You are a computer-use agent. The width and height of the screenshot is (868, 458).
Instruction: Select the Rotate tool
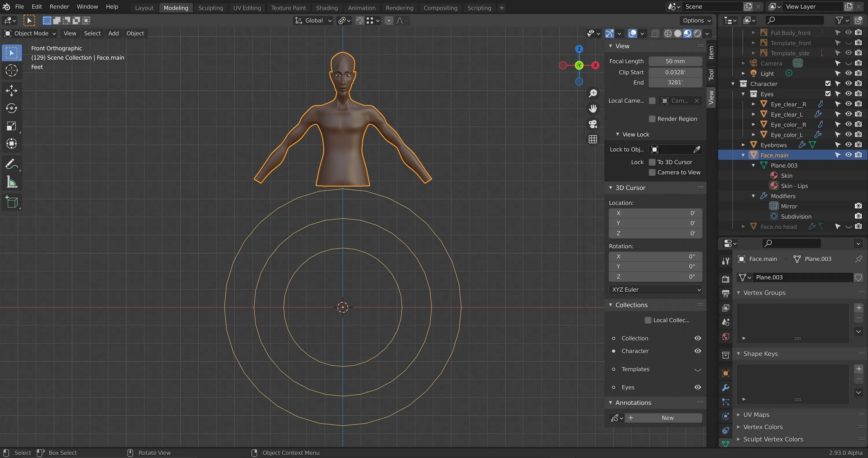[12, 108]
